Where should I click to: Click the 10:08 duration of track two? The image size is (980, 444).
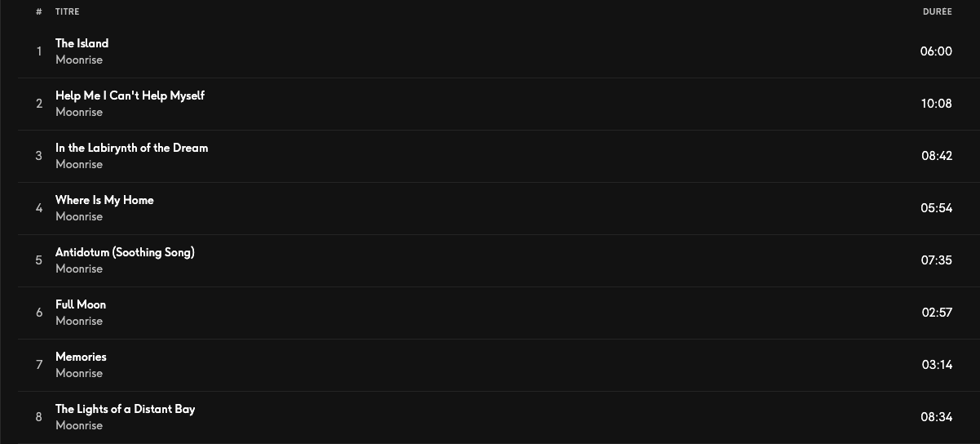pyautogui.click(x=936, y=104)
